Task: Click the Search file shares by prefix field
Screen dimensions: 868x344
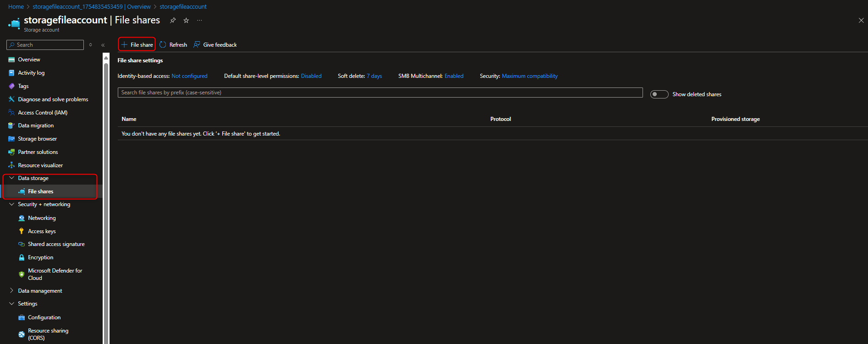Action: pos(380,93)
